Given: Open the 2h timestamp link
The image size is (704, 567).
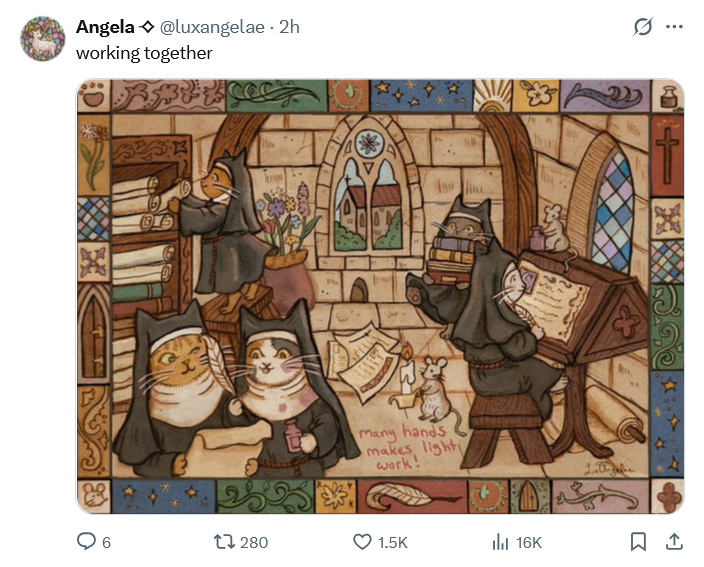Looking at the screenshot, I should (289, 28).
